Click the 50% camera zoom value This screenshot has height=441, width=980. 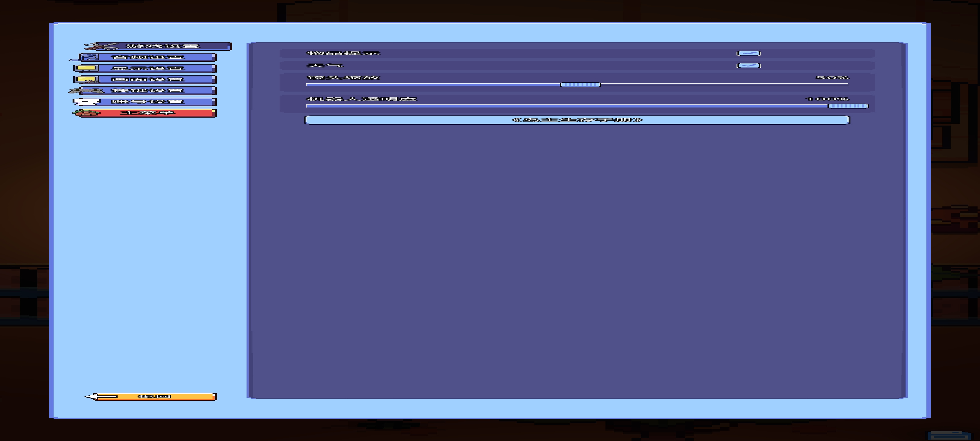coord(832,77)
